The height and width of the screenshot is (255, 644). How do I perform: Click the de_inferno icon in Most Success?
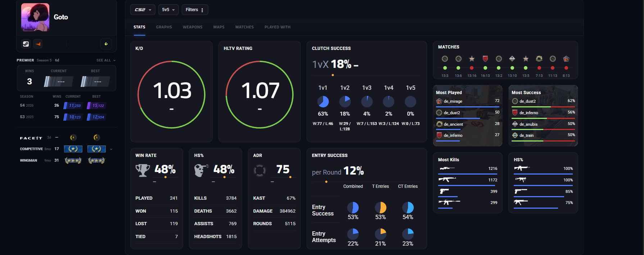[x=515, y=112]
